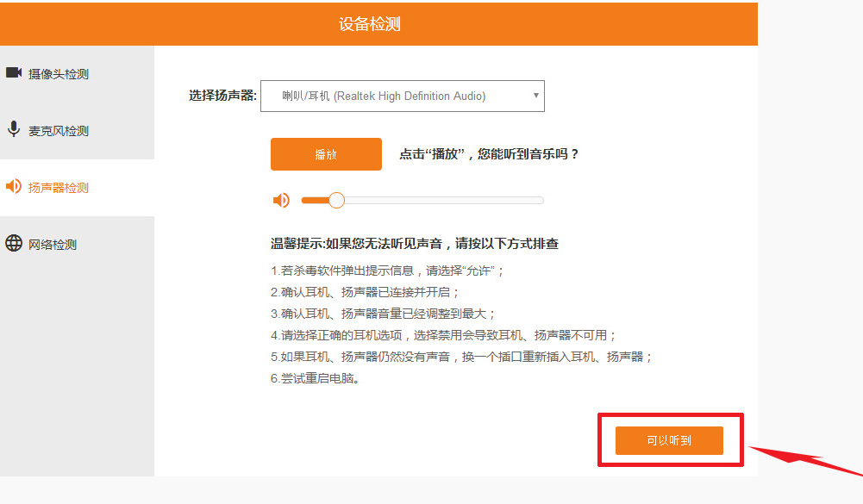863x504 pixels.
Task: Select the 扬声器检测 tab label
Action: (59, 188)
